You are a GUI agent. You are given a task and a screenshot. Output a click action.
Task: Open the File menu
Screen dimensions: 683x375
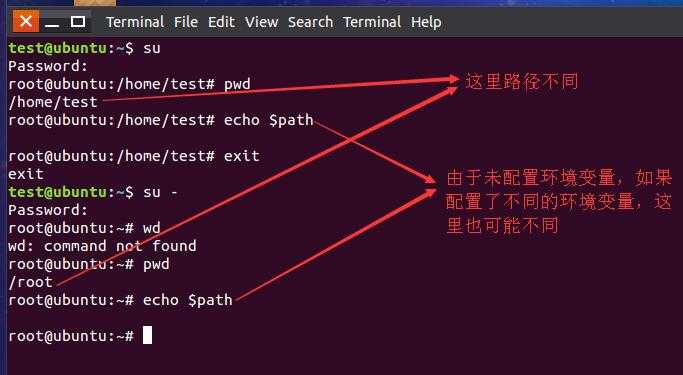[186, 22]
